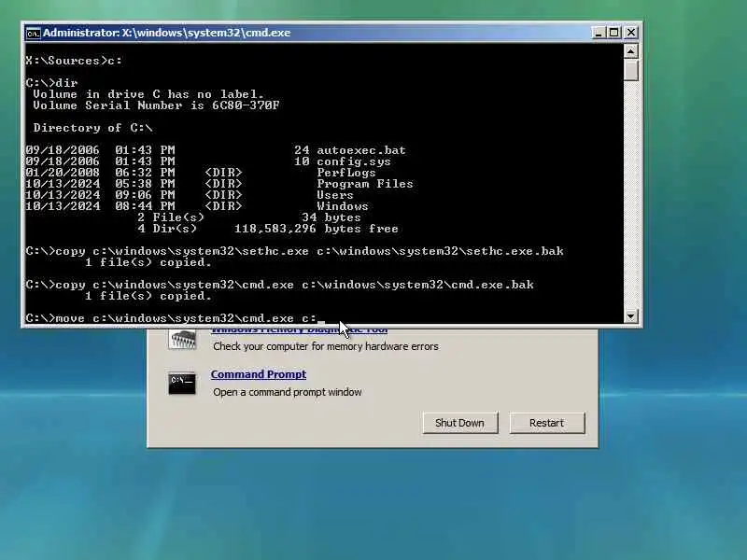Click the cmd.exe window title bar text
This screenshot has width=747, height=560.
point(166,33)
